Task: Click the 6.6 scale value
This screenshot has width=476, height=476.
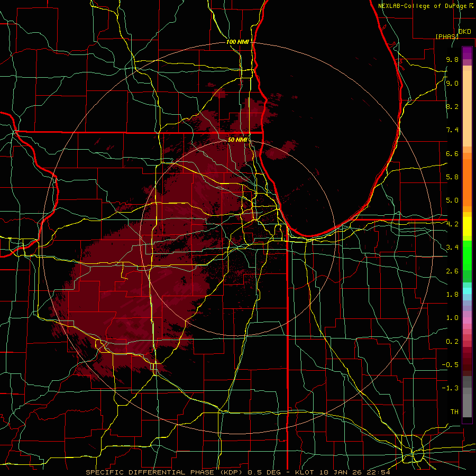Action: point(452,153)
